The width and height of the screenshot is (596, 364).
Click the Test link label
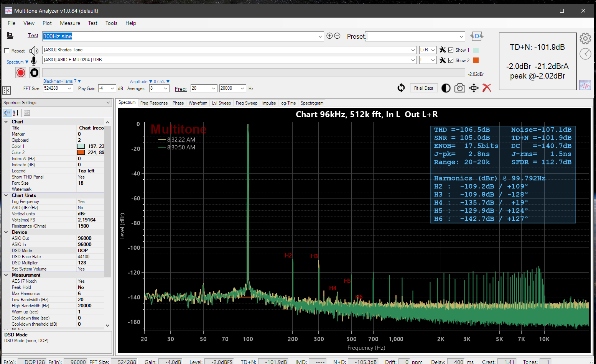tap(33, 35)
